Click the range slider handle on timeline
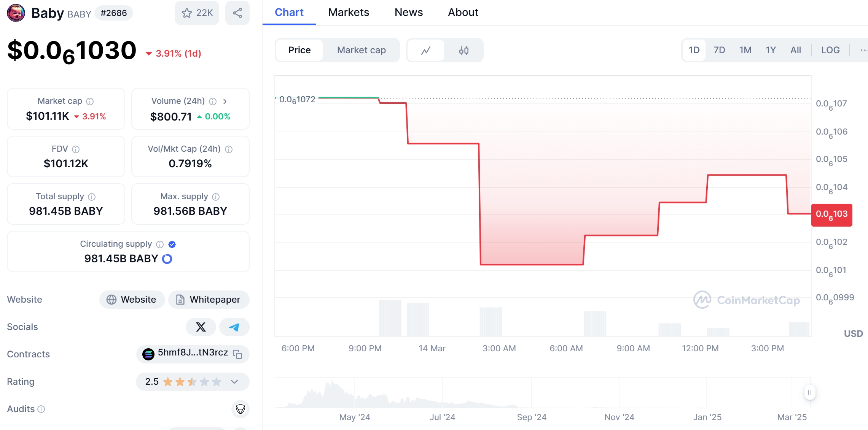 (x=810, y=392)
